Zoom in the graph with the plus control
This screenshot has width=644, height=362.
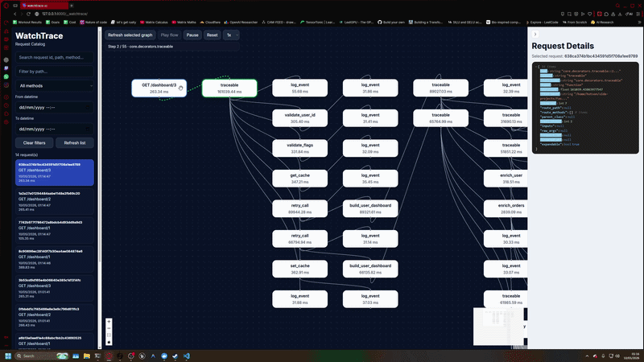pyautogui.click(x=109, y=322)
